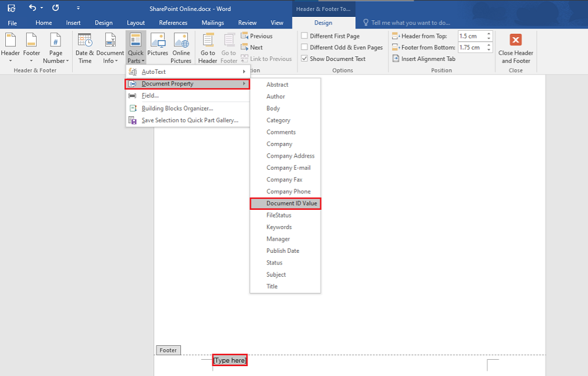Switch to the References tab
The width and height of the screenshot is (588, 376).
tap(173, 23)
